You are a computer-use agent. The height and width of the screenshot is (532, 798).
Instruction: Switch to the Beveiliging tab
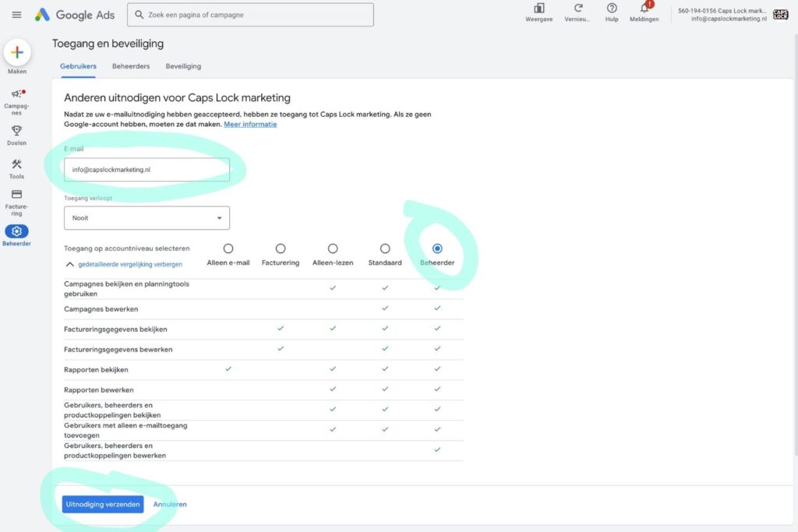coord(183,66)
